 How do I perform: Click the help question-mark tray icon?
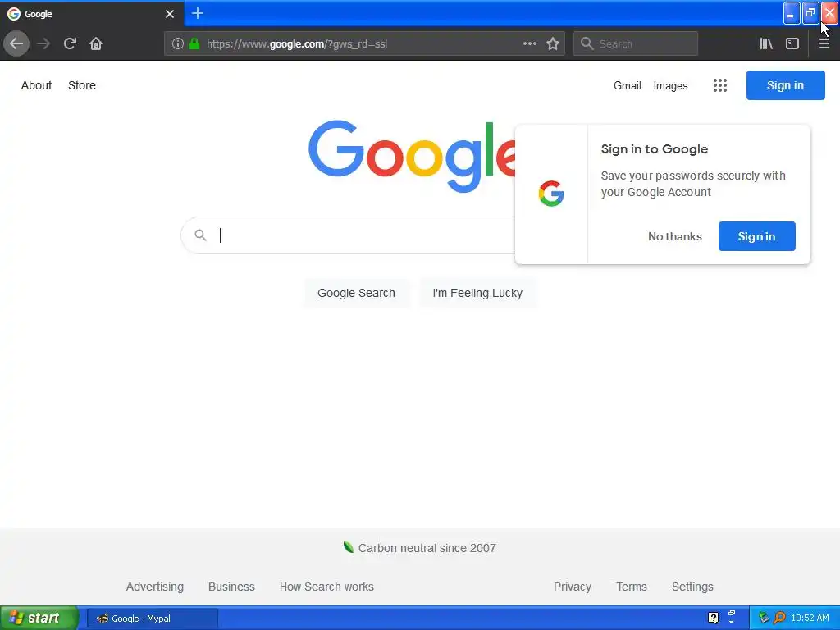click(713, 618)
